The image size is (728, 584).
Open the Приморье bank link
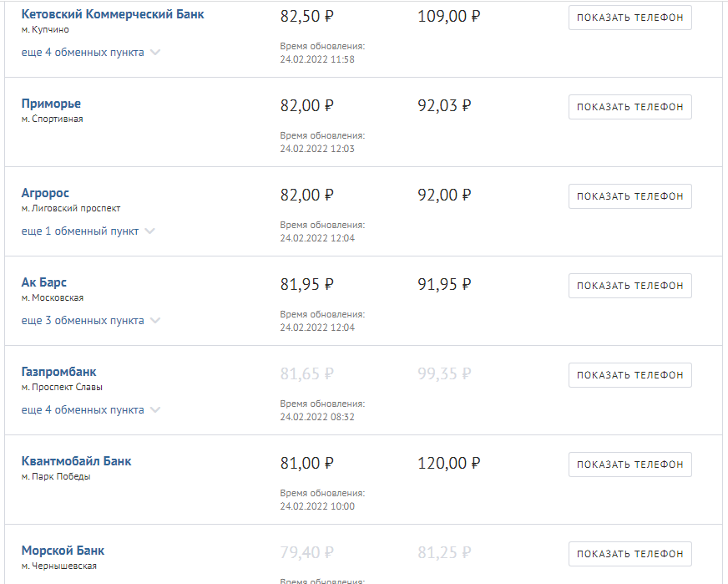point(51,104)
